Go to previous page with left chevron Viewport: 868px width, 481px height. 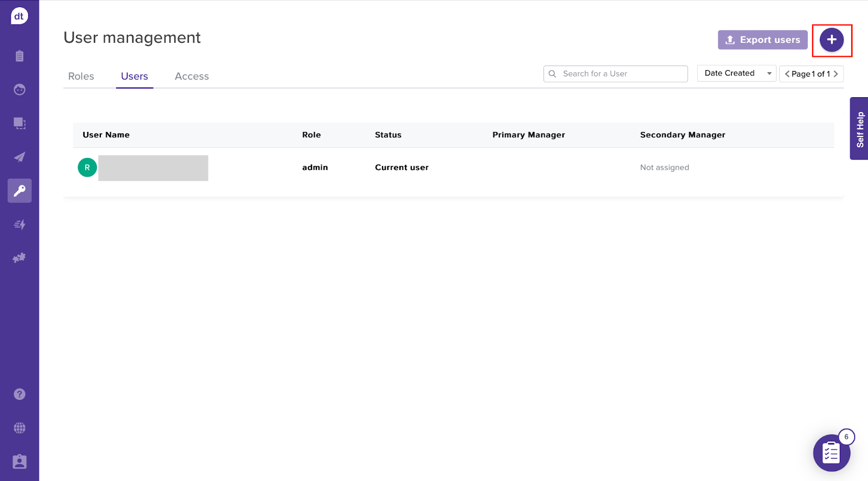click(x=787, y=74)
